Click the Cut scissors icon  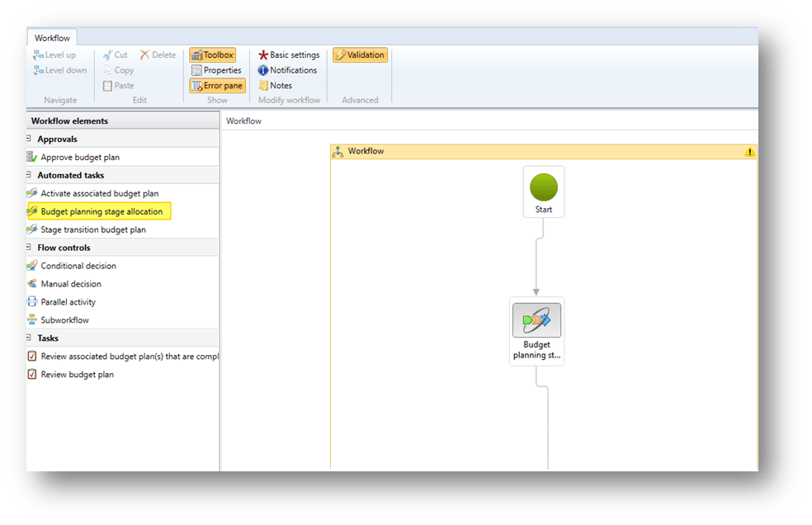tap(107, 55)
